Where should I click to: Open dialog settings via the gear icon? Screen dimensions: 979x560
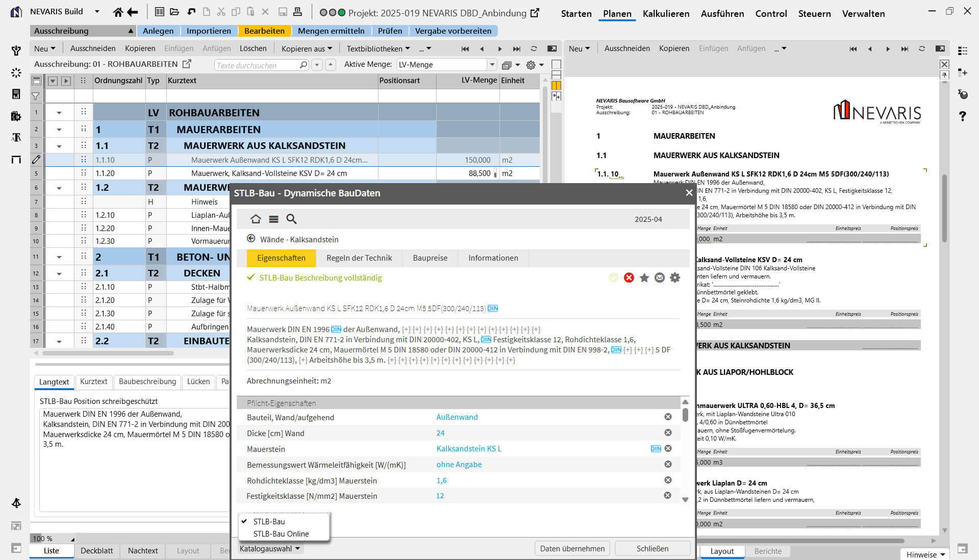tap(675, 277)
